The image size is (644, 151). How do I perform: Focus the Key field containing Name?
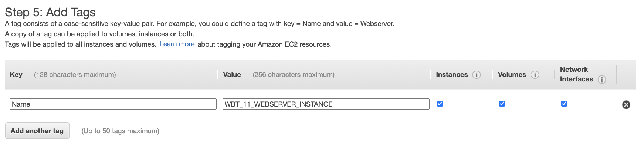[113, 104]
